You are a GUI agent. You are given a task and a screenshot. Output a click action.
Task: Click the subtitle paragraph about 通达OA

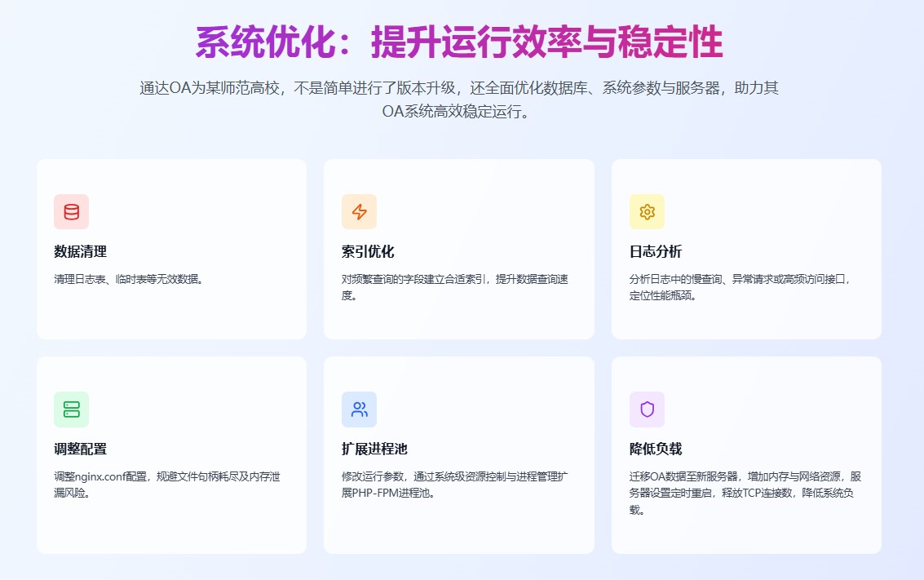click(459, 99)
